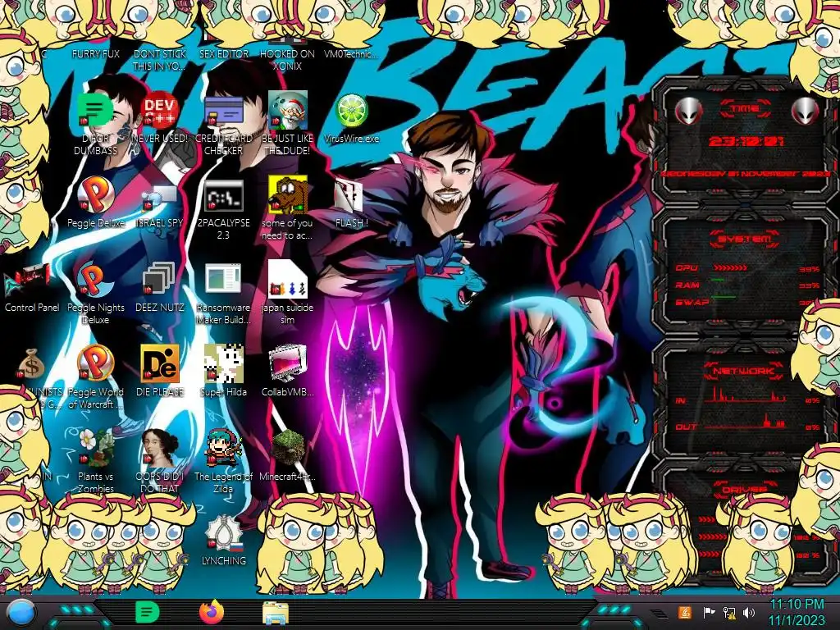This screenshot has width=840, height=630.
Task: Open the 'japan suicide sim' file icon
Action: coord(287,281)
